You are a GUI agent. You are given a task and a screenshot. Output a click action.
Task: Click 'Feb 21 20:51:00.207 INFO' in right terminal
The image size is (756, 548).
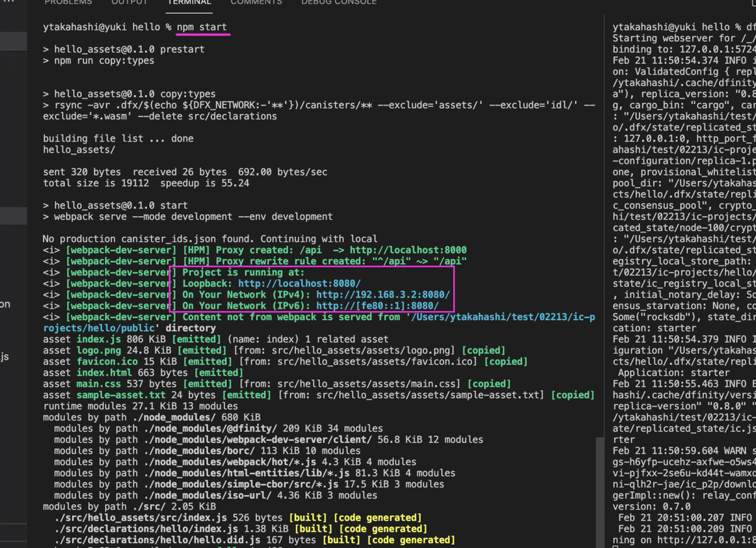click(x=685, y=518)
